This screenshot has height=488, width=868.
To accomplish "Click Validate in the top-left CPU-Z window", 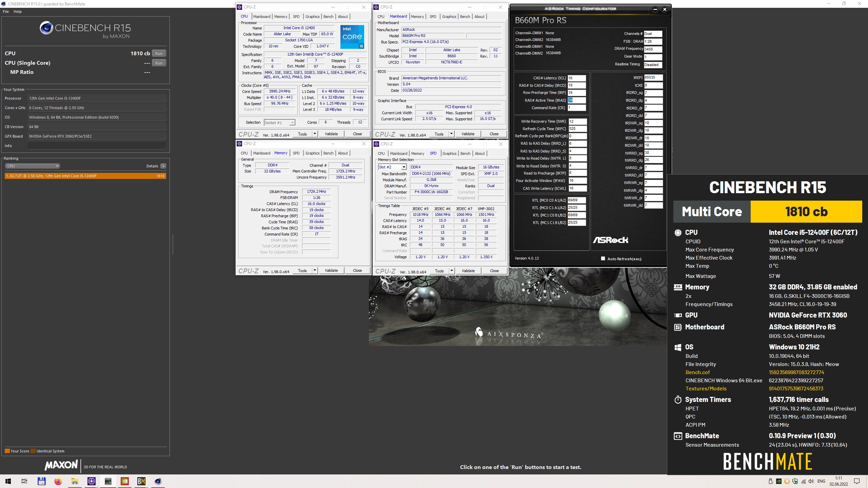I will pos(331,134).
